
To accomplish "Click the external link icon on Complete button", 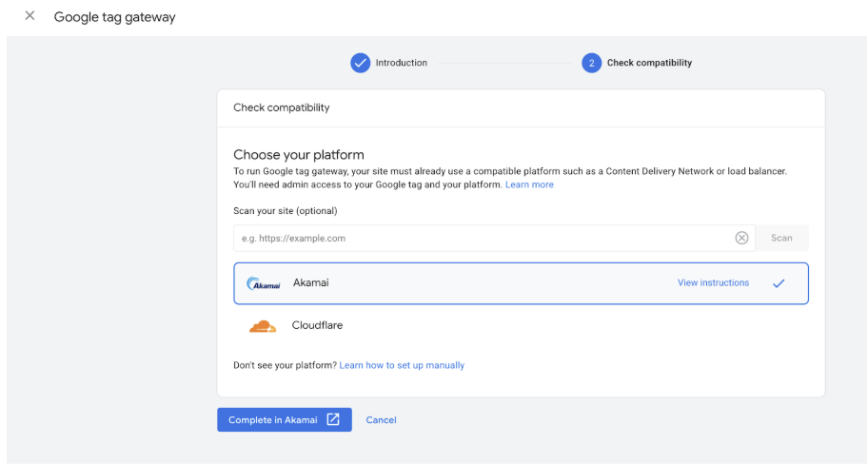I will [x=333, y=419].
